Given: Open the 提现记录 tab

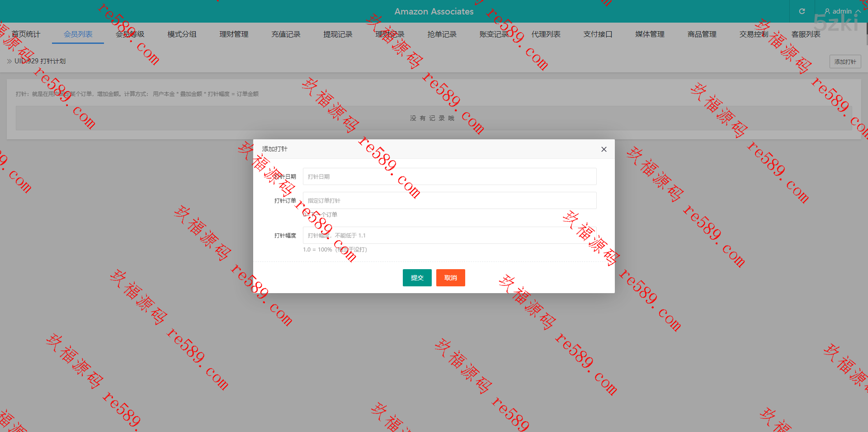Looking at the screenshot, I should pos(338,34).
